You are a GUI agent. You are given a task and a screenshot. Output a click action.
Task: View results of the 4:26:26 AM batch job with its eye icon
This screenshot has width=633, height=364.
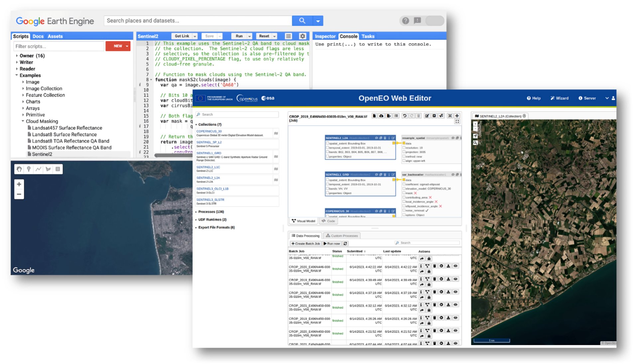[x=455, y=318]
